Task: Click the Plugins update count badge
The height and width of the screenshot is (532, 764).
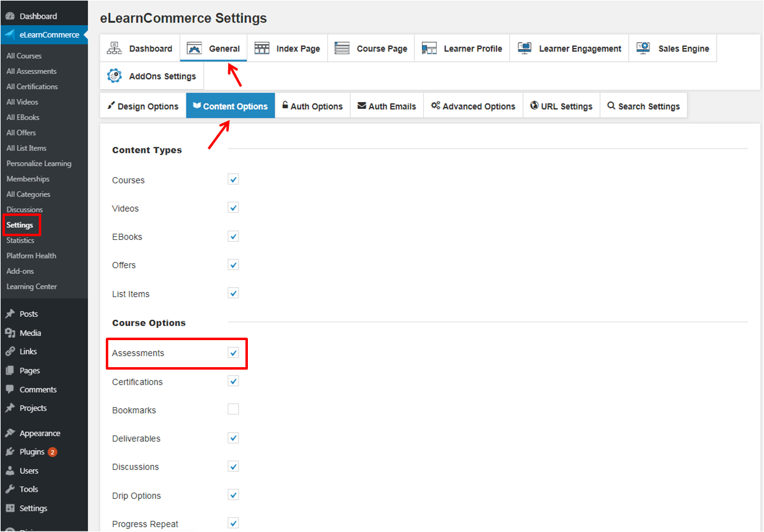Action: click(x=52, y=452)
